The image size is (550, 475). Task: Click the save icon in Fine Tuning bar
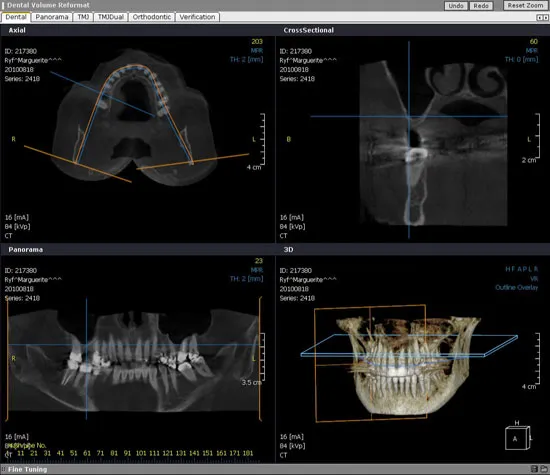pos(534,469)
